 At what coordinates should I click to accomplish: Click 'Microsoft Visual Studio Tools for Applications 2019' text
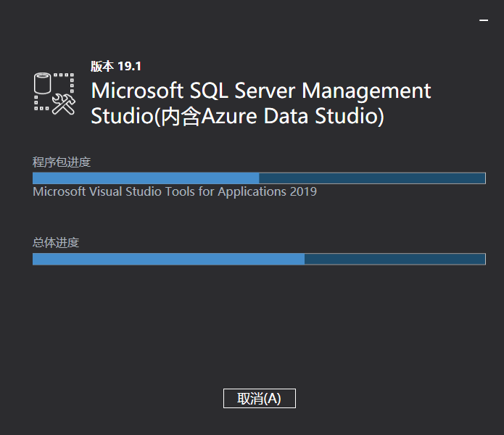[175, 192]
